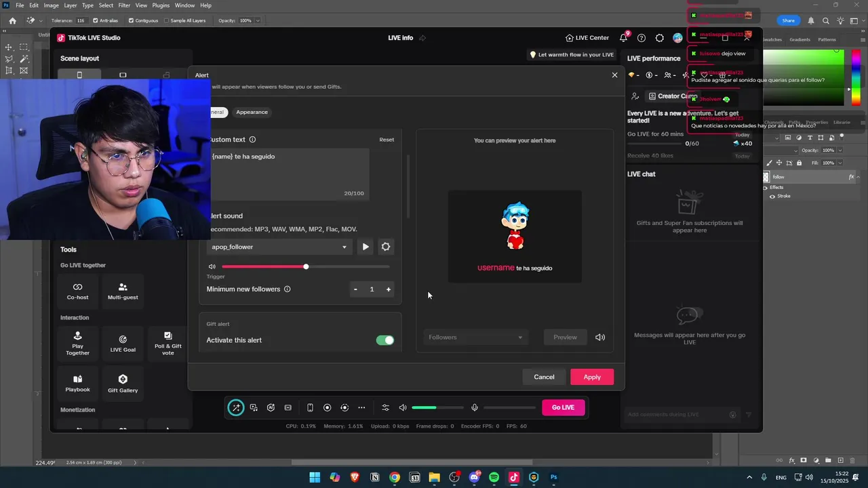The width and height of the screenshot is (868, 488).
Task: Click the Custom text info icon
Action: click(x=252, y=140)
